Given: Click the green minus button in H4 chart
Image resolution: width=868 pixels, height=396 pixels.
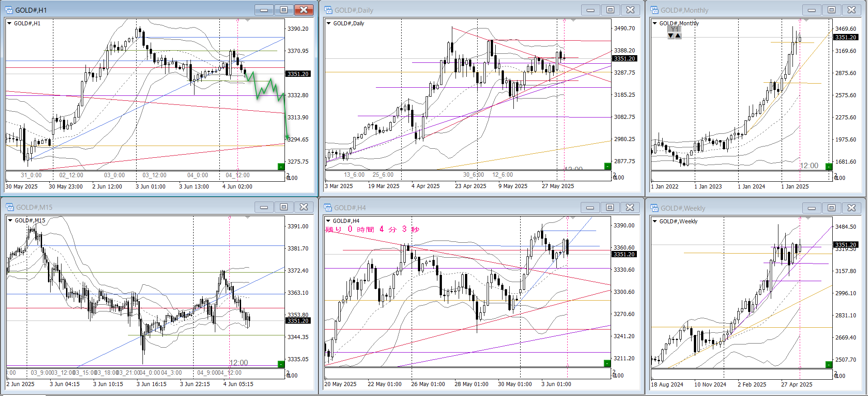Looking at the screenshot, I should (x=607, y=363).
